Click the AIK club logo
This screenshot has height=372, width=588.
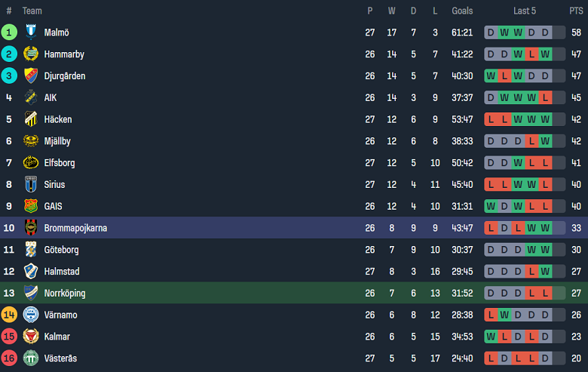click(31, 97)
